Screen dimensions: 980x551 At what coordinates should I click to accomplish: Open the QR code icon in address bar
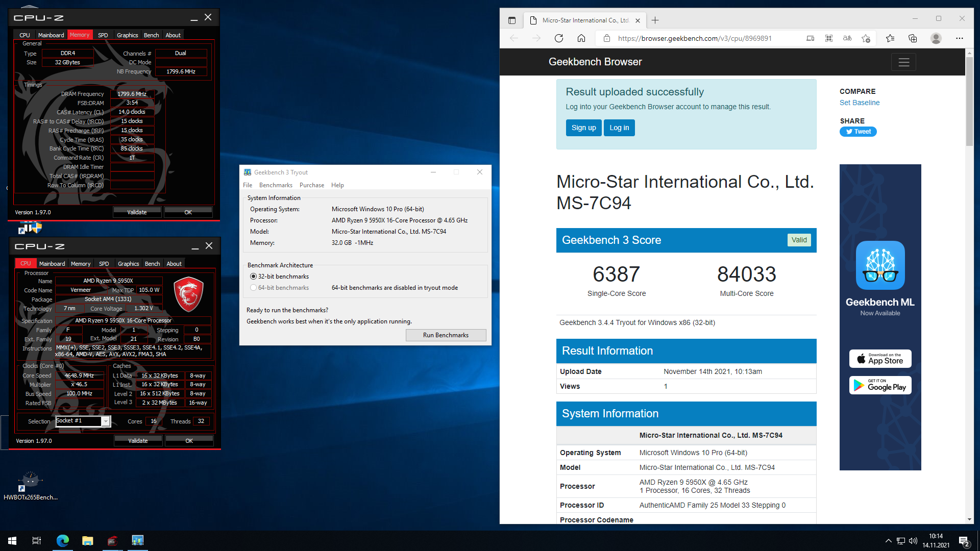tap(829, 38)
